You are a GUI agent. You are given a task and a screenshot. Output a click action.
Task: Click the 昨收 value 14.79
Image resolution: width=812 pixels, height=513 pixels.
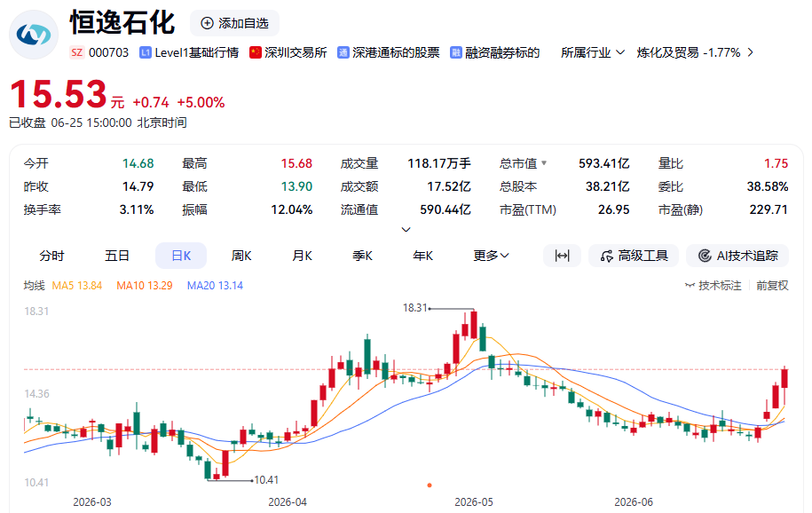(x=138, y=186)
